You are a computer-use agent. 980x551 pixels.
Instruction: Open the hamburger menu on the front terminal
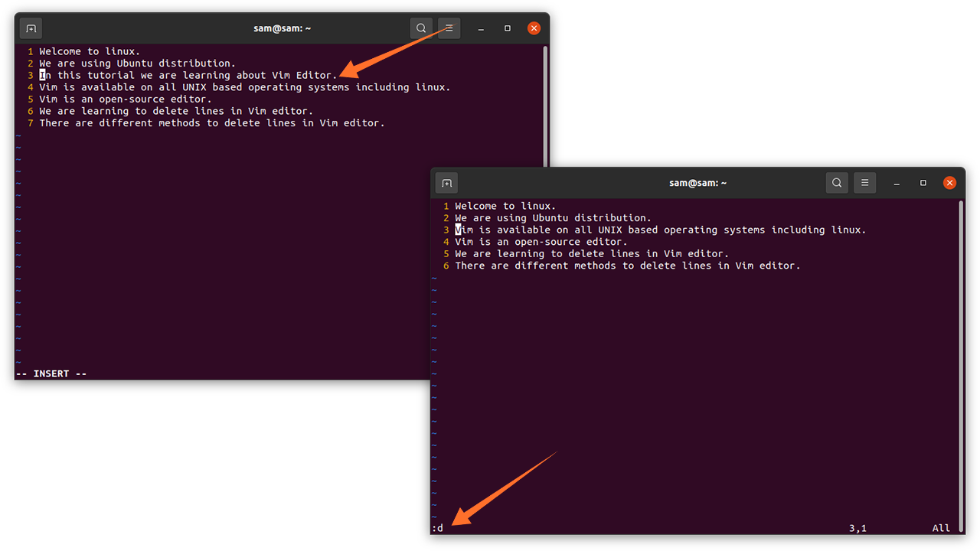click(x=448, y=28)
